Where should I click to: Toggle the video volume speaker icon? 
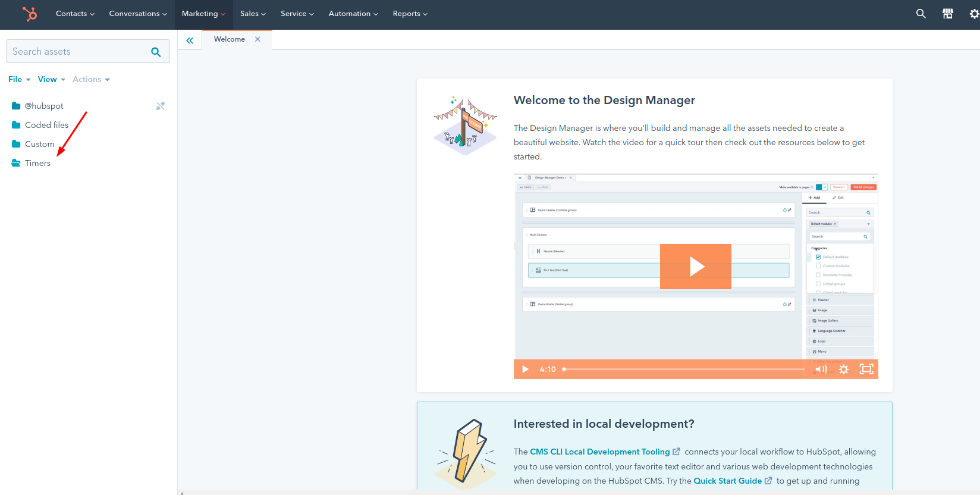tap(821, 369)
